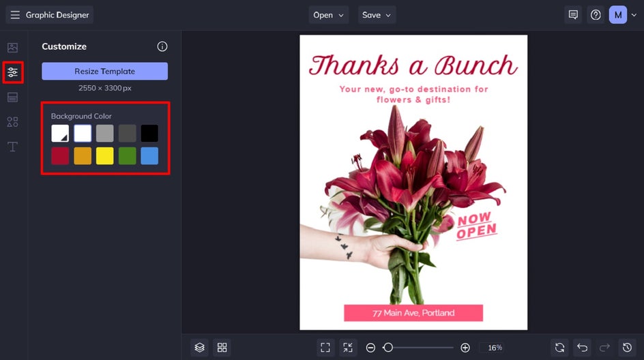
Task: Open the feedback chat icon
Action: pos(573,15)
